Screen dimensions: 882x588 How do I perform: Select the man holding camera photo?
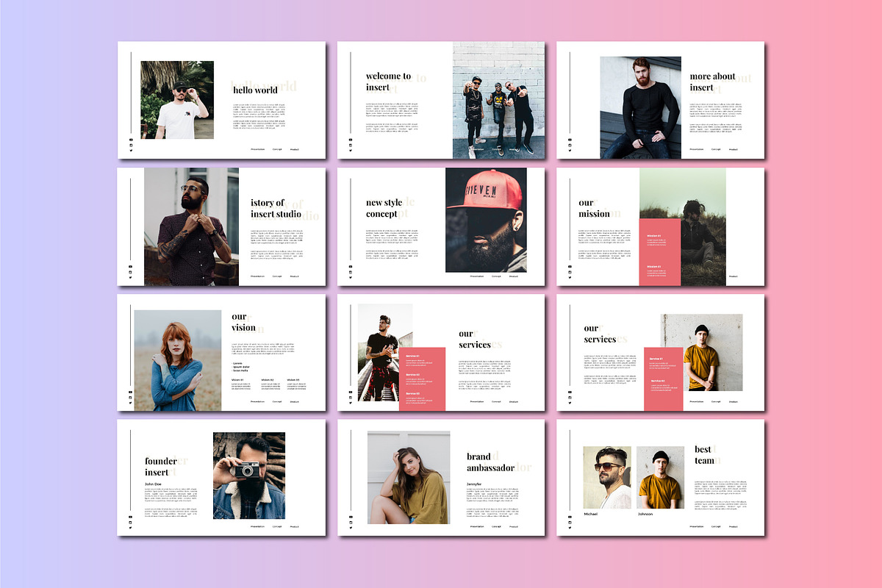pyautogui.click(x=249, y=476)
